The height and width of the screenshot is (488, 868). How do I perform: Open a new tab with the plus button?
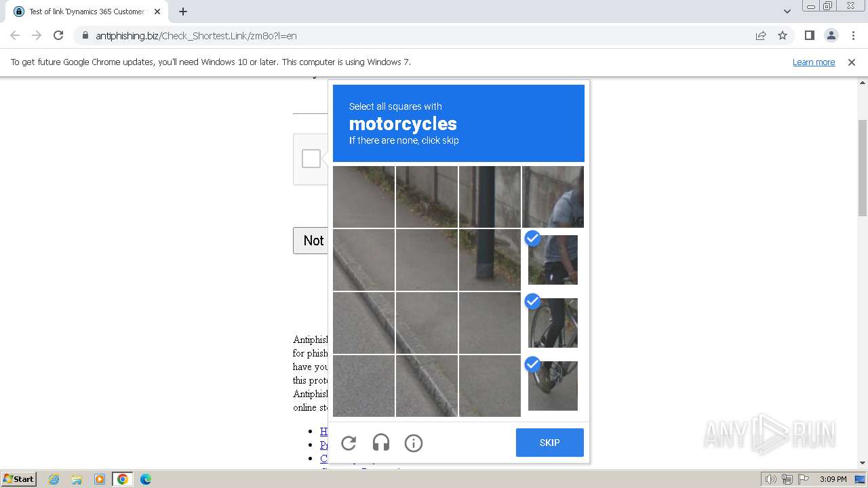pos(183,12)
